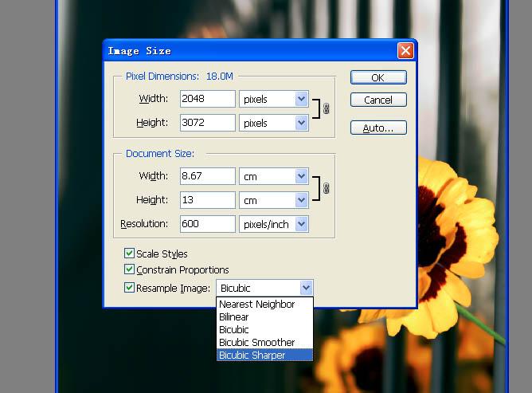Uncheck Constrain Proportions
This screenshot has height=393, width=532.
point(129,269)
